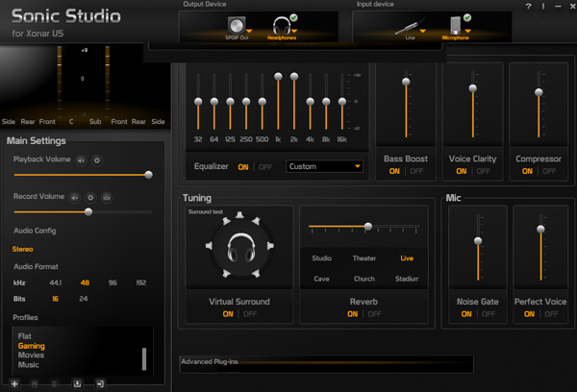The width and height of the screenshot is (577, 392).
Task: Test the right surround speaker
Action: (270, 246)
